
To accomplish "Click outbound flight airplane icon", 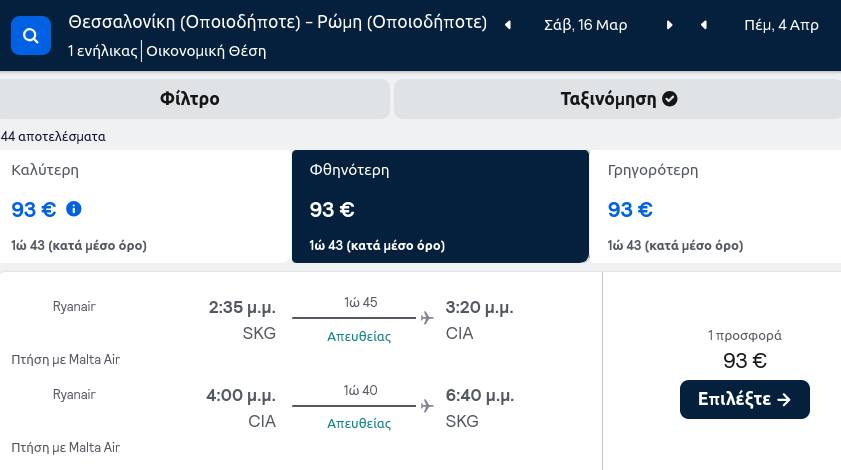I will point(427,318).
